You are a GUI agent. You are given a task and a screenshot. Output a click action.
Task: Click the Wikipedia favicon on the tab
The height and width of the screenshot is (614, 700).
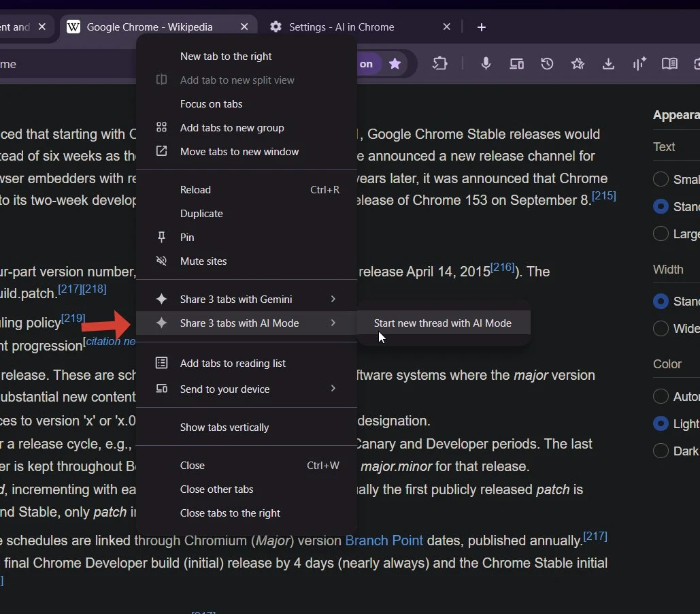coord(73,27)
